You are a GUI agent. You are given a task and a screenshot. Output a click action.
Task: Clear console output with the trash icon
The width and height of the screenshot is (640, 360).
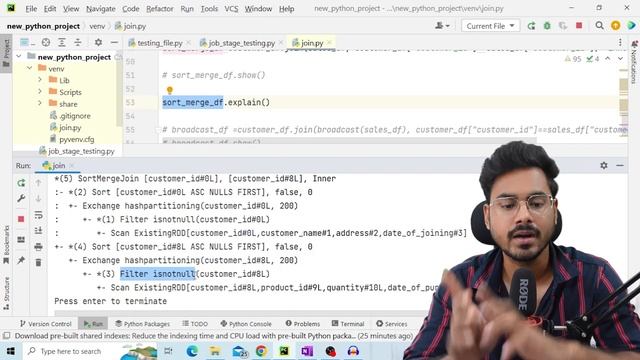pyautogui.click(x=38, y=262)
